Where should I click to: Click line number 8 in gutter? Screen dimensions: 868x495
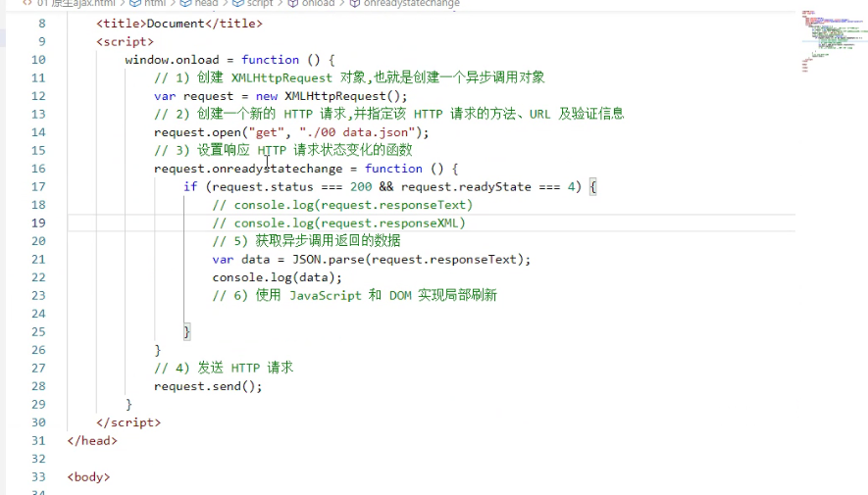[x=42, y=24]
